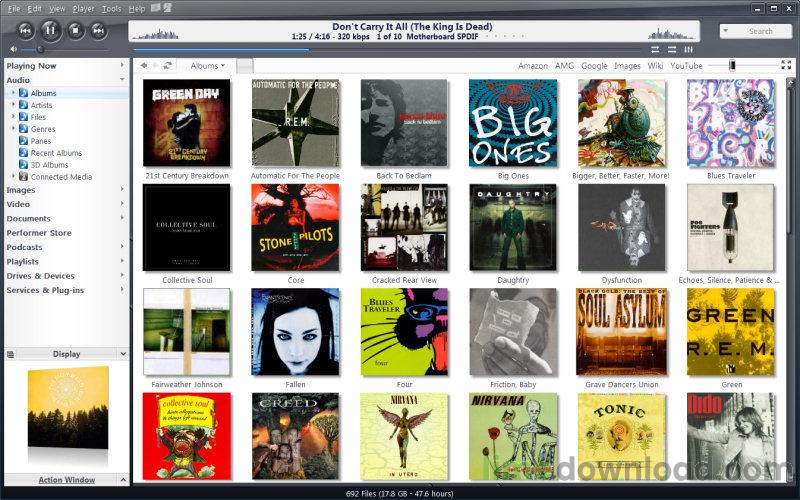
Task: Open the Albums view dropdown
Action: click(208, 66)
